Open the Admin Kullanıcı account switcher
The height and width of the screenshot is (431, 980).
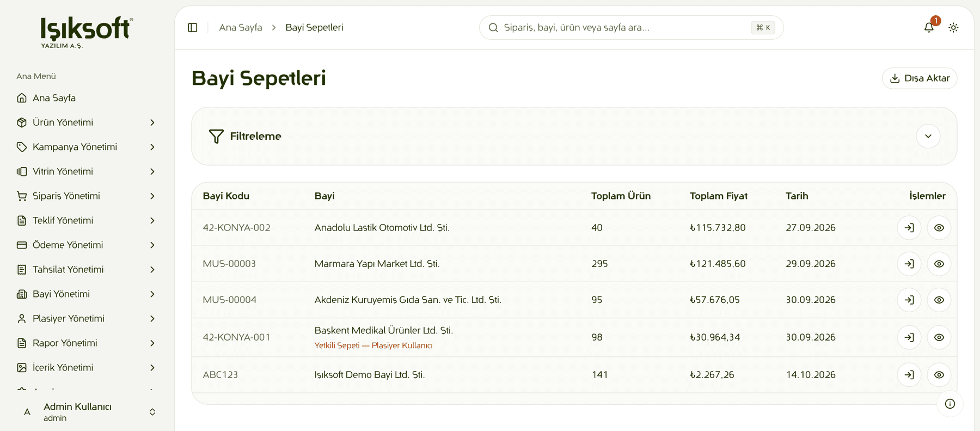pyautogui.click(x=87, y=412)
